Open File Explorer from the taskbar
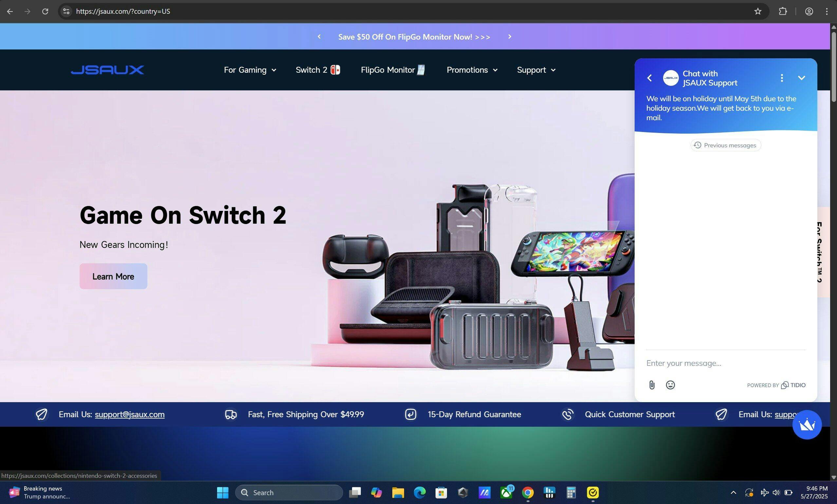The image size is (837, 504). pyautogui.click(x=398, y=493)
